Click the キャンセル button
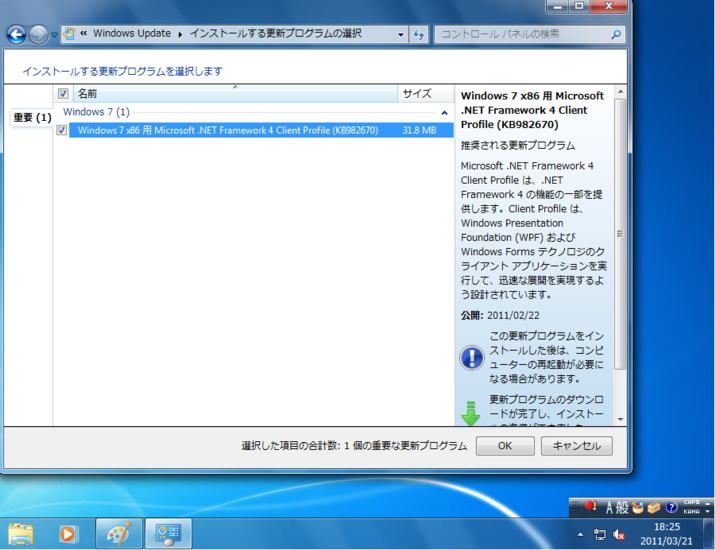 (576, 446)
